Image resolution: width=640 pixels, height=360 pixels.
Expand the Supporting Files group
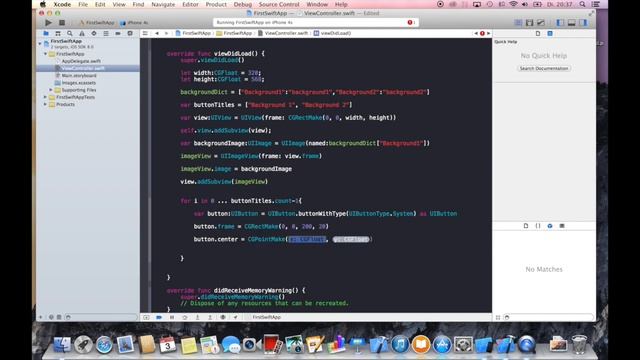(51, 90)
